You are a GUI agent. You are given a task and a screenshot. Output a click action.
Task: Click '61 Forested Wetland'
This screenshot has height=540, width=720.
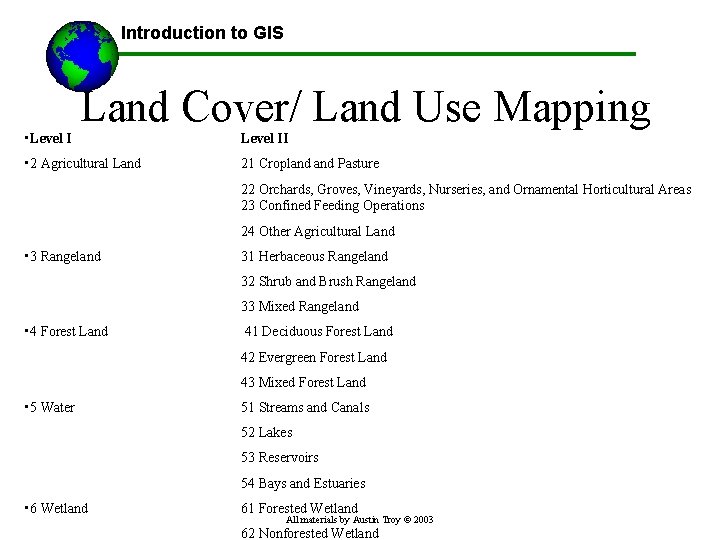pos(300,508)
